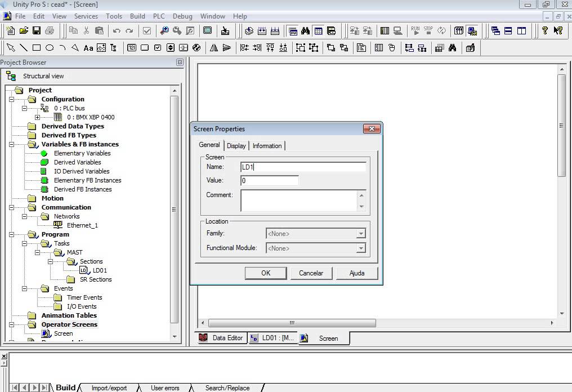Collapse the Program tree node
Viewport: 572px width, 392px height.
[x=11, y=234]
